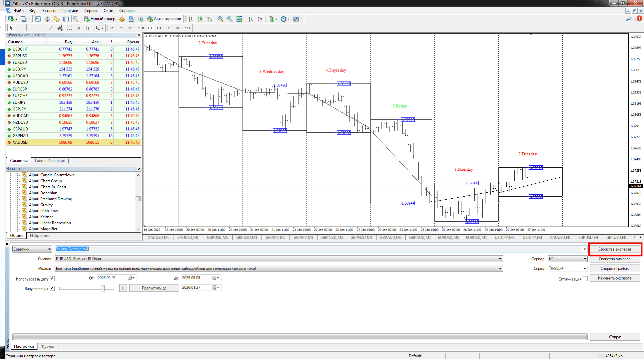The image size is (644, 359).
Task: Open the 'Советник' type dropdown
Action: pyautogui.click(x=32, y=249)
